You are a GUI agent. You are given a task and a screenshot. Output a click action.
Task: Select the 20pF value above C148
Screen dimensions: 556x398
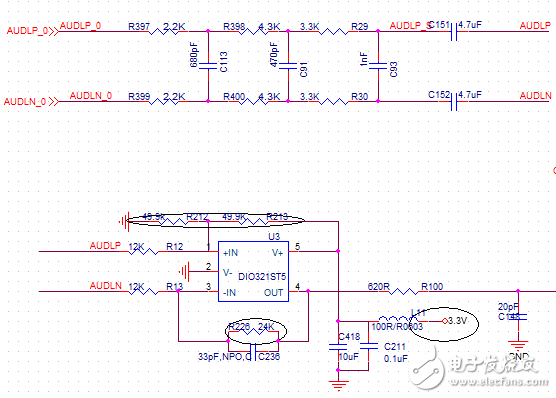[x=508, y=306]
